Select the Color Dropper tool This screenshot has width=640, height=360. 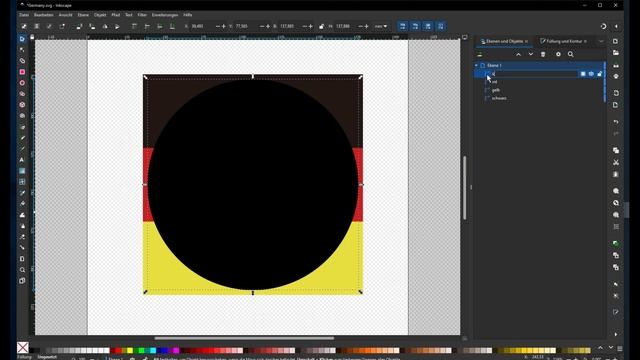[22, 193]
